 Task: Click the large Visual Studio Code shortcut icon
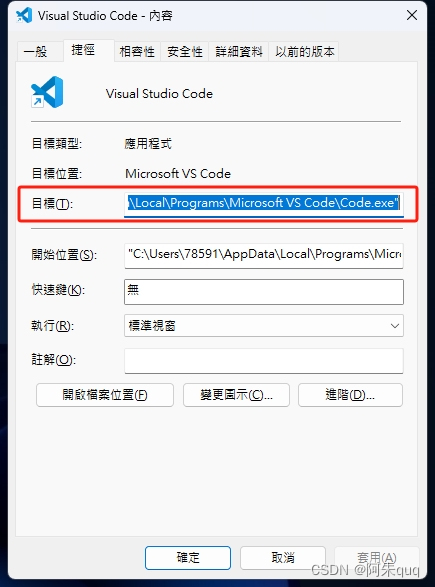(x=47, y=92)
